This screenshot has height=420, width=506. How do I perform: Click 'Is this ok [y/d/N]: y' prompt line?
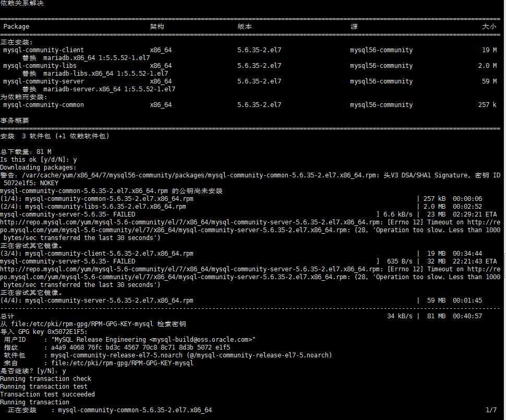(39, 160)
